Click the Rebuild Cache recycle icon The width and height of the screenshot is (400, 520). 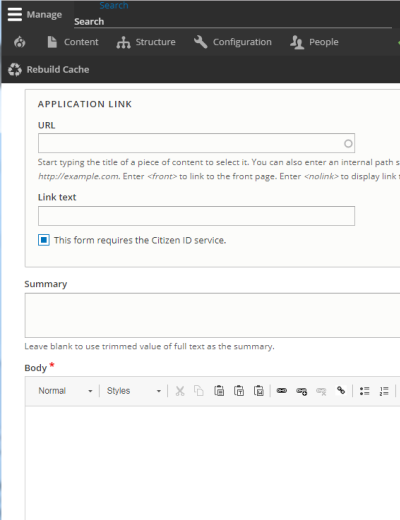tap(15, 69)
